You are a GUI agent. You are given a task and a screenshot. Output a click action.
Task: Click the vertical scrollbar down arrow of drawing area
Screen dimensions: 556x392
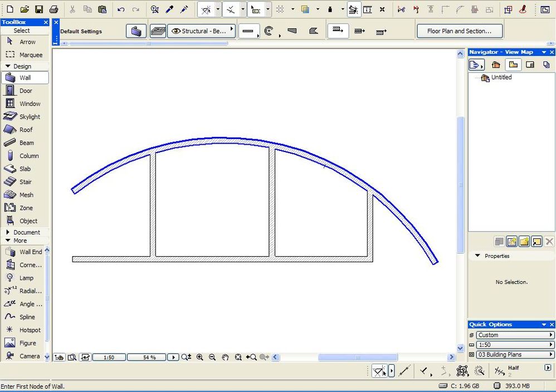point(460,348)
